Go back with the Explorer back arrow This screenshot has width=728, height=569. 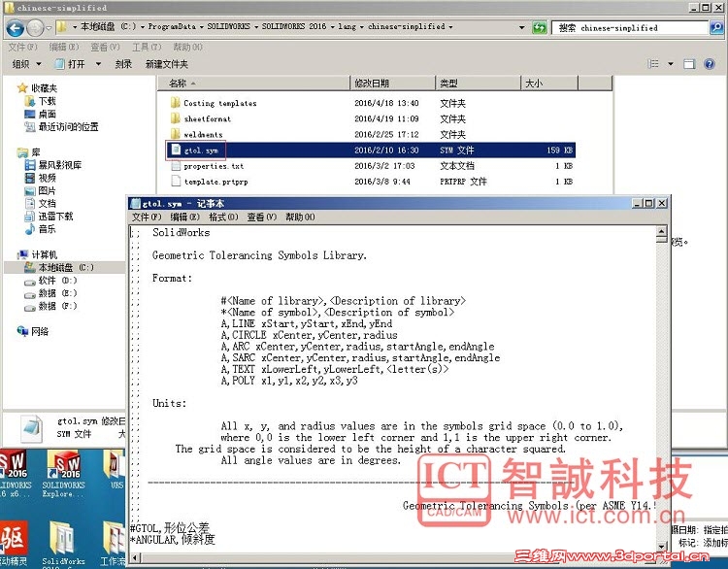15,28
